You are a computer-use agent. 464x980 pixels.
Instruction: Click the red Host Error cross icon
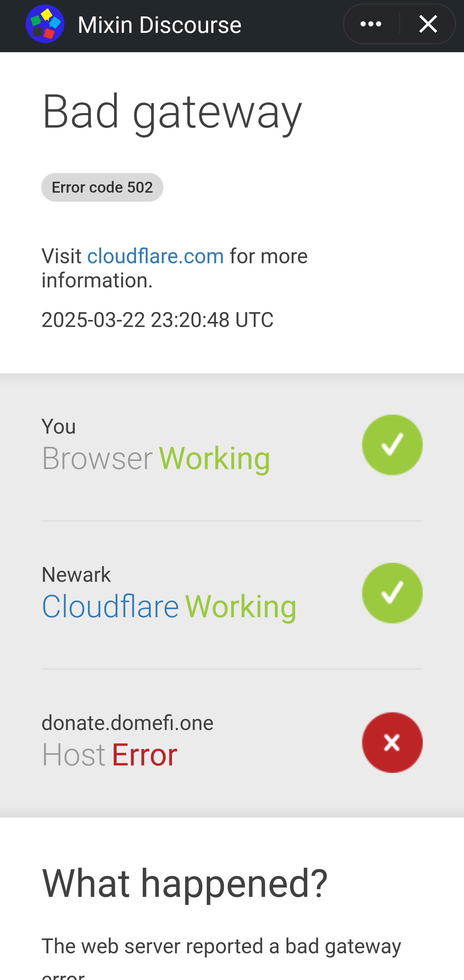click(x=392, y=742)
